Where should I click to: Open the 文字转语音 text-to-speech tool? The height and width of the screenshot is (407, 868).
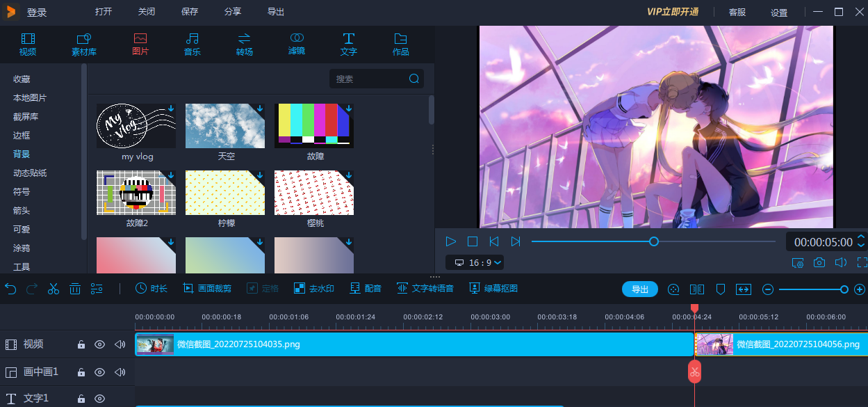pyautogui.click(x=425, y=288)
